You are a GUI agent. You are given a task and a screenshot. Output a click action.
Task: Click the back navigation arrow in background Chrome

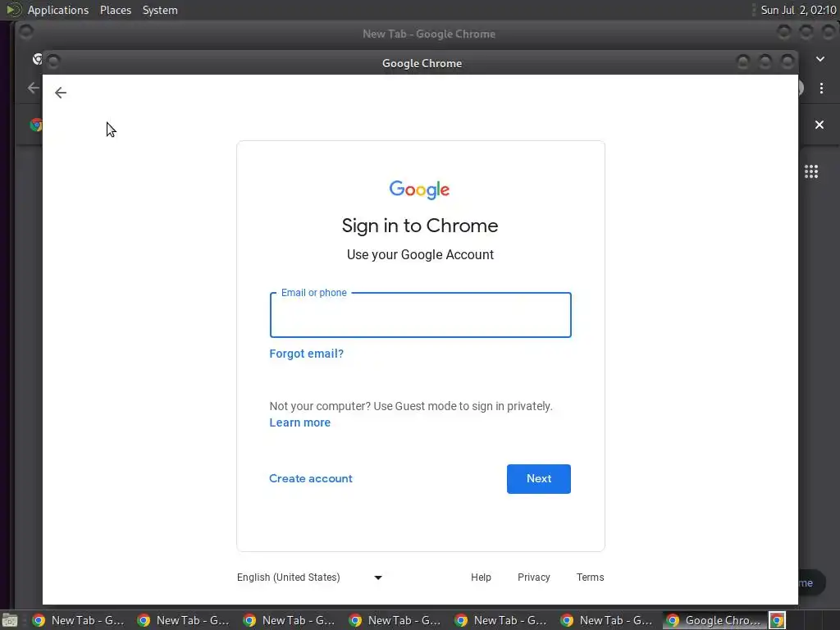point(33,88)
